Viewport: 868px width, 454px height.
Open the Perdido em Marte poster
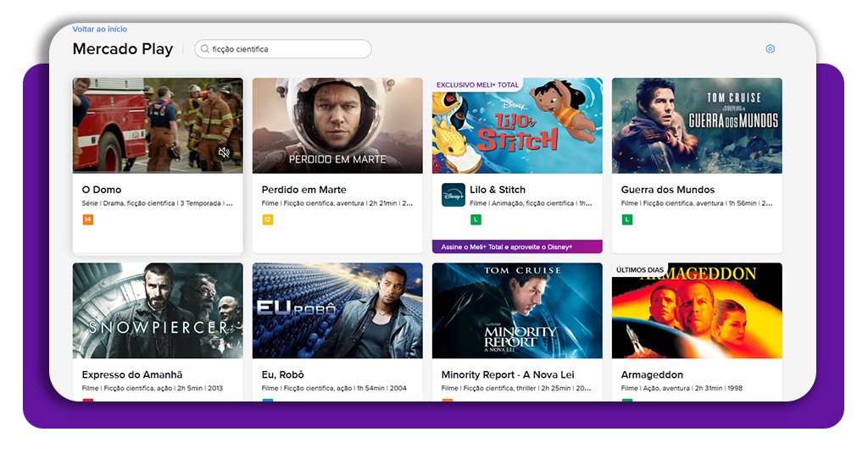coord(337,125)
